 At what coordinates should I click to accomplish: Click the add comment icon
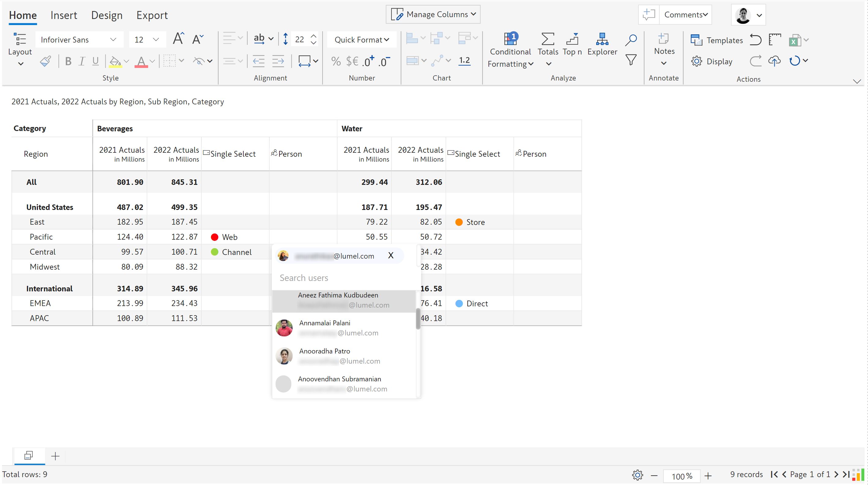tap(649, 14)
